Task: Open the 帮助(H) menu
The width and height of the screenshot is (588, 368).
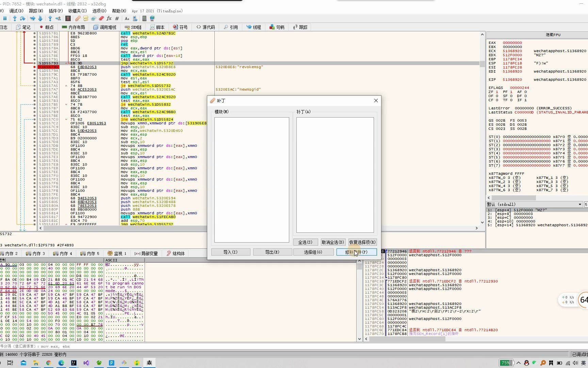Action: pos(119,11)
